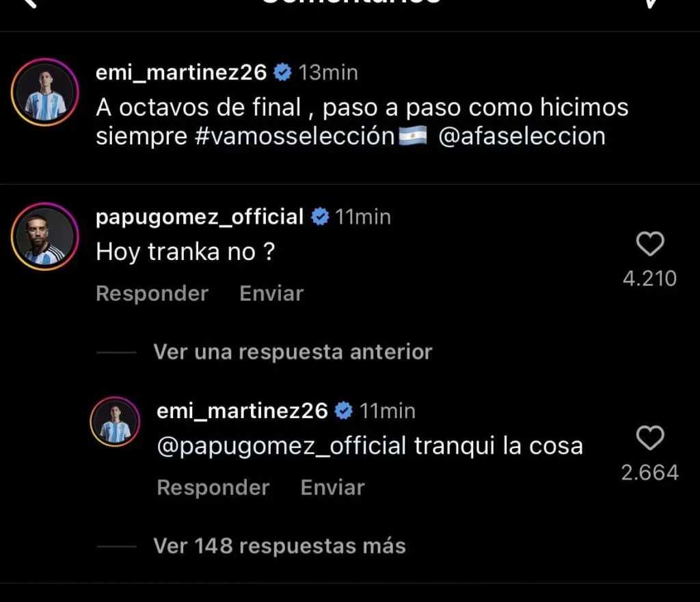This screenshot has width=700, height=602.
Task: Like papugomez_official's comment with the heart
Action: [649, 245]
